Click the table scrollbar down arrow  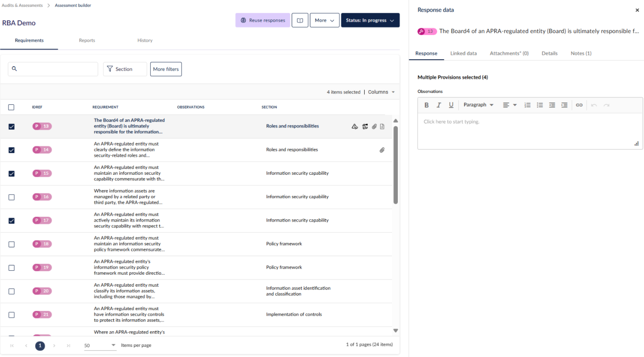pos(396,330)
